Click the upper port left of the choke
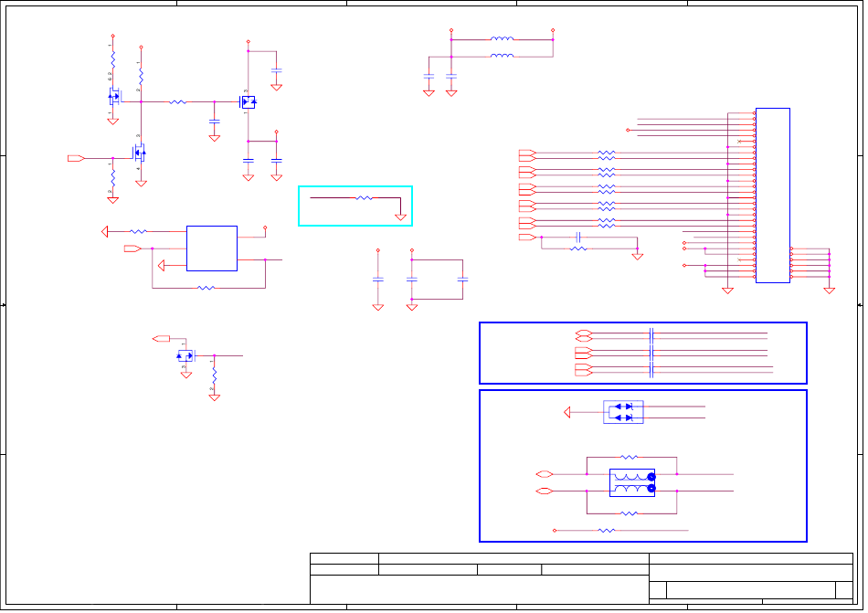This screenshot has height=613, width=868. (x=545, y=474)
